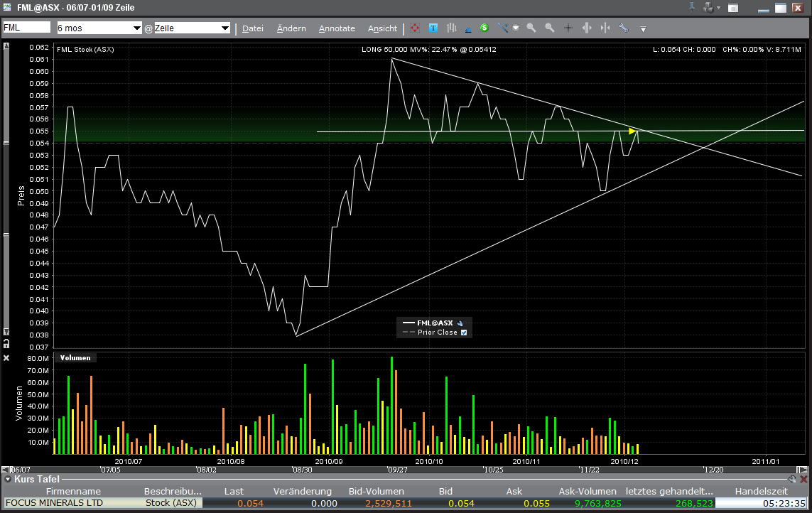
Task: Click the Veränderung column header
Action: 303,491
